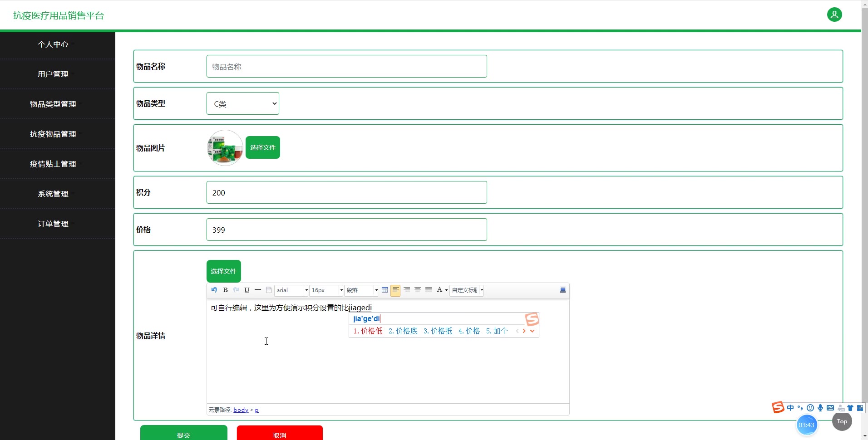Select IME candidate 1 价格低
This screenshot has width=868, height=440.
pyautogui.click(x=368, y=331)
